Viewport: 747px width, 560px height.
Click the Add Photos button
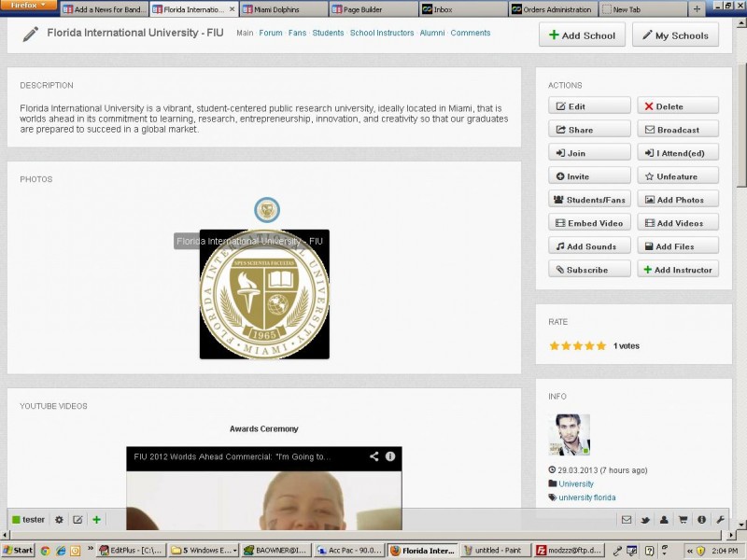678,200
